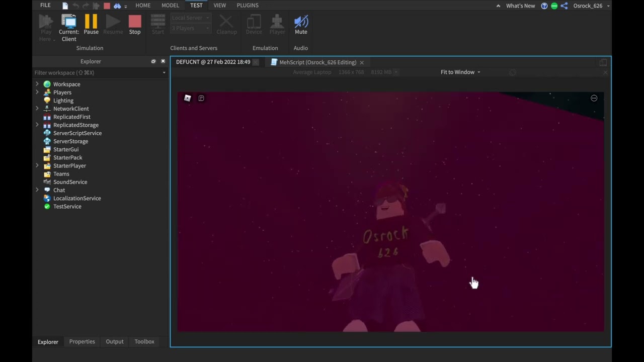Expand the Chat tree node
The image size is (644, 362).
37,190
